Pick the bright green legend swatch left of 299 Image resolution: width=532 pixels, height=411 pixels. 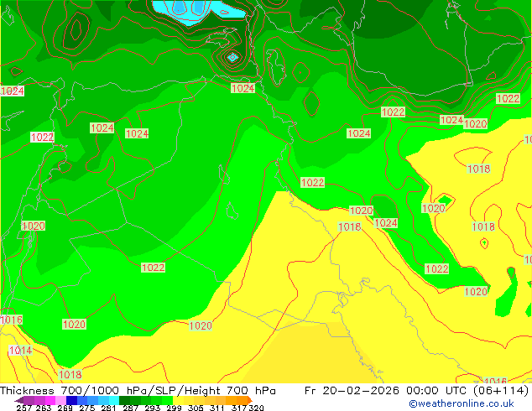coord(167,400)
